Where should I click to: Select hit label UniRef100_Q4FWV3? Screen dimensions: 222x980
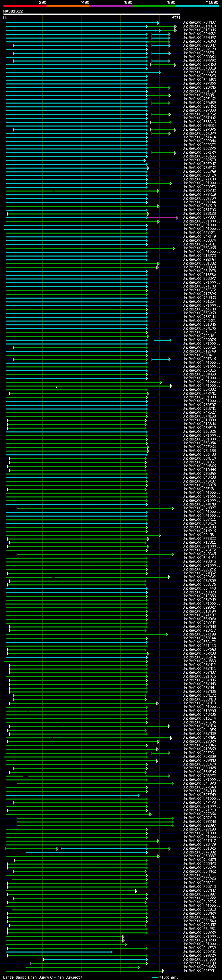(199, 784)
